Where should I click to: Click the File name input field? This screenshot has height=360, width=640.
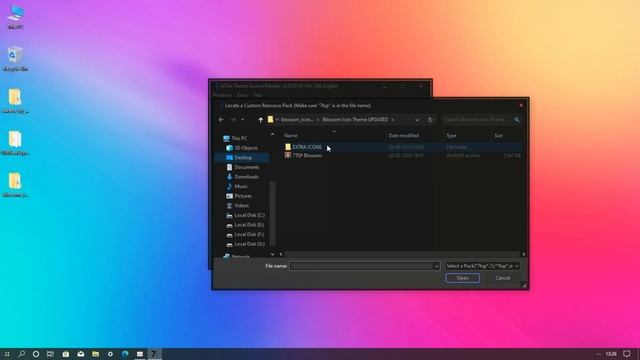(x=361, y=266)
